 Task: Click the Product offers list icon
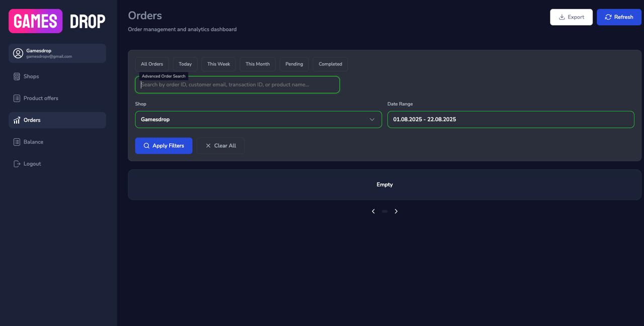click(17, 98)
